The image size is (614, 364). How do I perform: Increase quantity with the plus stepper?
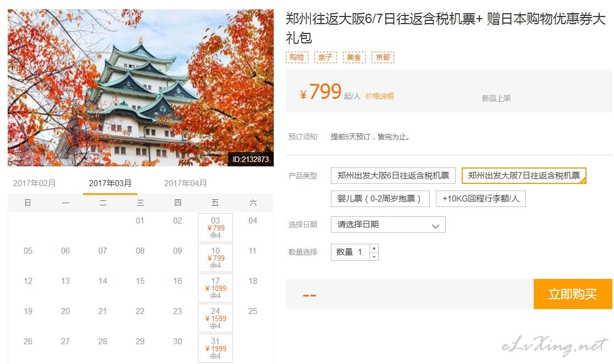click(x=374, y=248)
